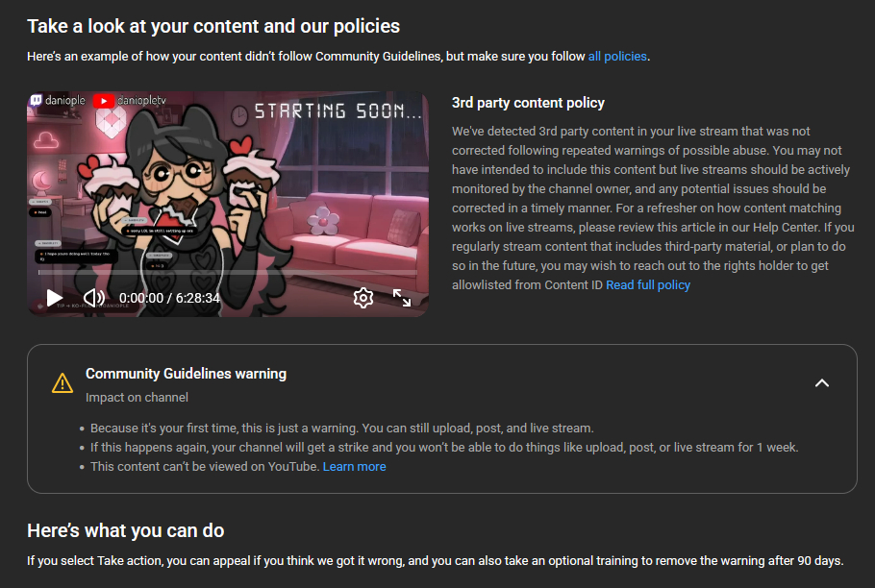Click the Take a look at your content heading
Image resolution: width=875 pixels, height=588 pixels.
pyautogui.click(x=213, y=26)
